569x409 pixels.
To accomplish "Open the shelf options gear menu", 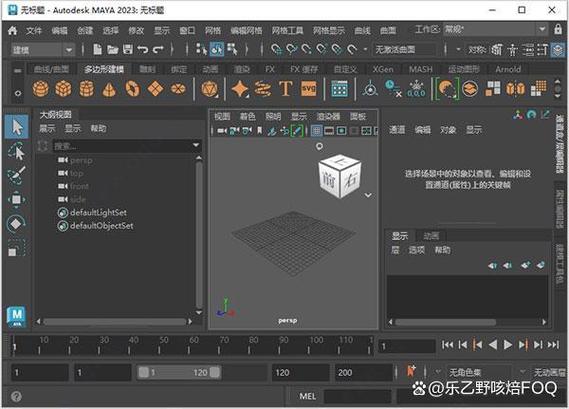I will [17, 93].
